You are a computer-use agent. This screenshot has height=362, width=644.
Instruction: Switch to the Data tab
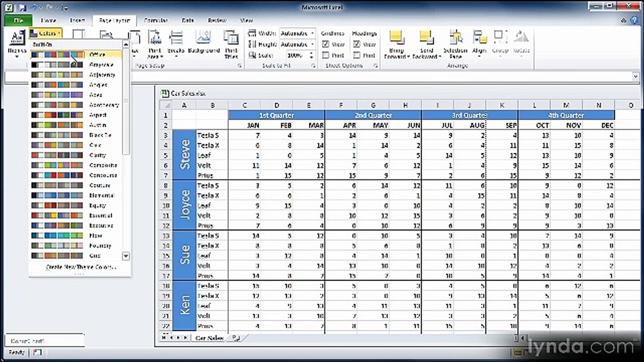188,21
